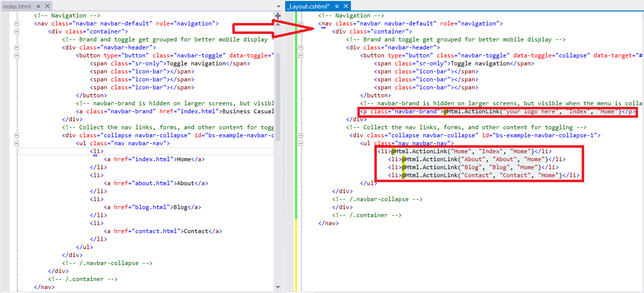Click the href="contact.html" Contact line
The height and width of the screenshot is (293, 644).
coord(163,231)
